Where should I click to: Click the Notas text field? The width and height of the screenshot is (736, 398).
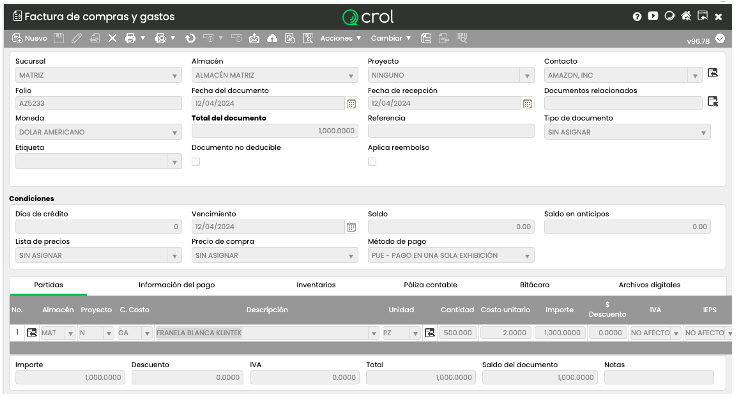659,377
